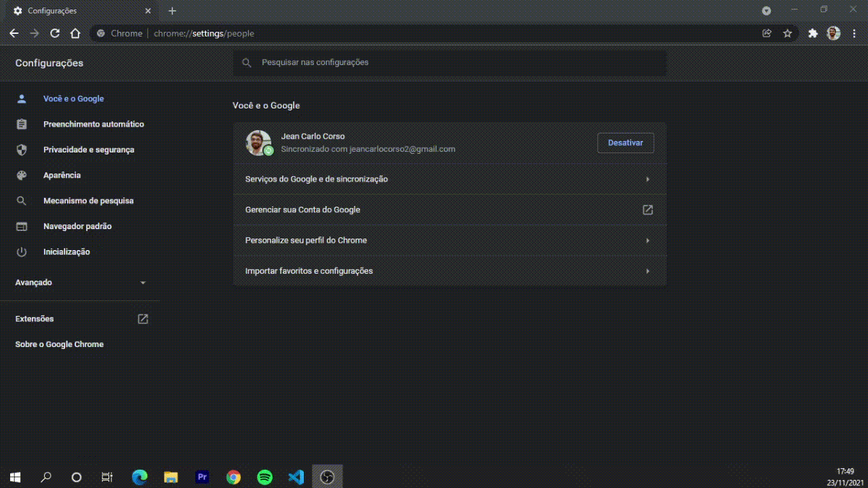
Task: Expand the Avançado section
Action: pos(81,283)
